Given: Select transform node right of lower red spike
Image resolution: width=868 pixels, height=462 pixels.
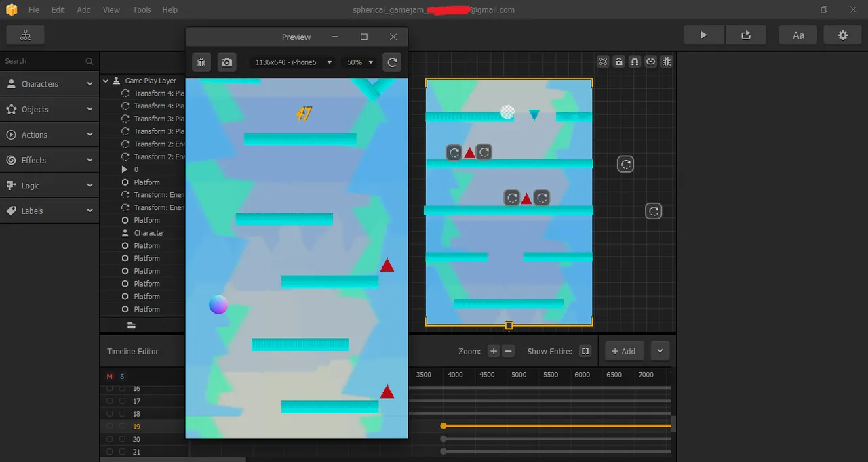Looking at the screenshot, I should click(x=541, y=198).
